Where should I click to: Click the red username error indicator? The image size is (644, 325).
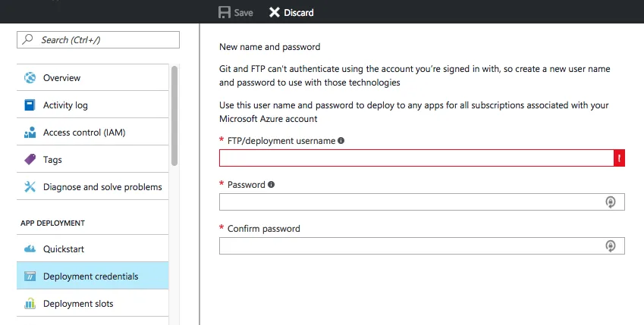click(x=619, y=158)
